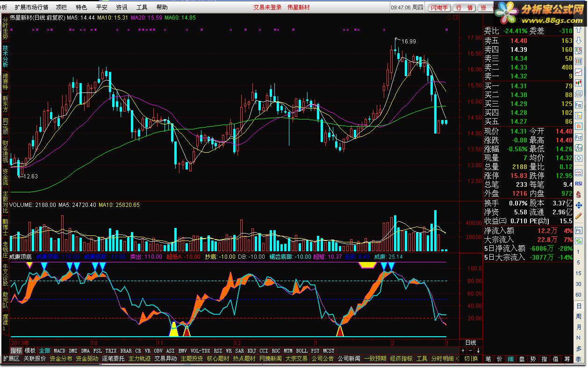The width and height of the screenshot is (588, 368).
Task: Click the F10 company info icon
Action: tap(579, 105)
